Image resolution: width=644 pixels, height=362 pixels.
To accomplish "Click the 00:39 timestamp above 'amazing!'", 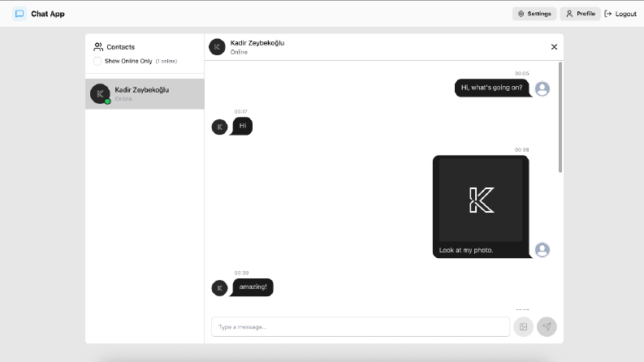I will point(241,273).
